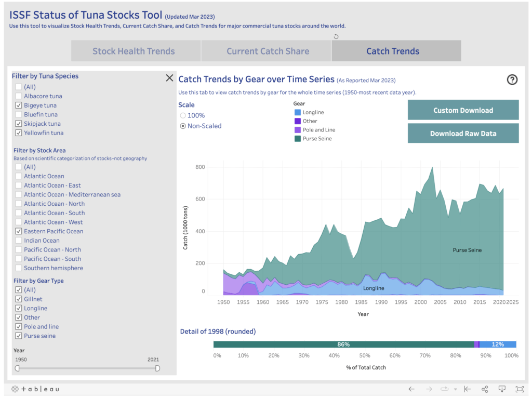Open the replay dropdown arrow in toolbar

tap(455, 389)
